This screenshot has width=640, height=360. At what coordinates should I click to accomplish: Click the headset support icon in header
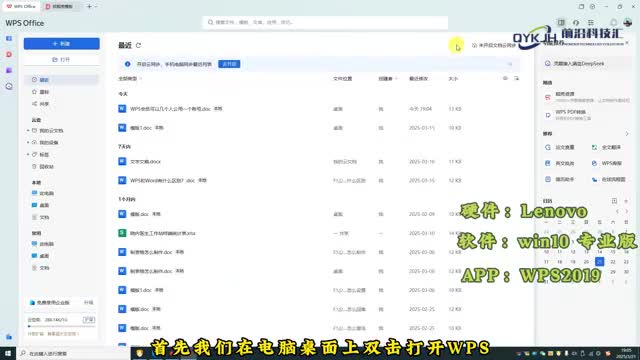576,22
